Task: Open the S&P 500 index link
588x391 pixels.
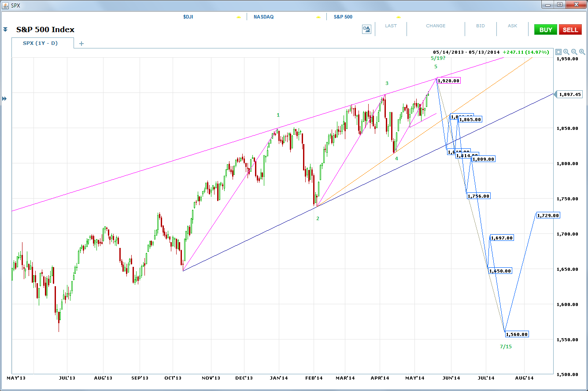Action: (x=342, y=17)
